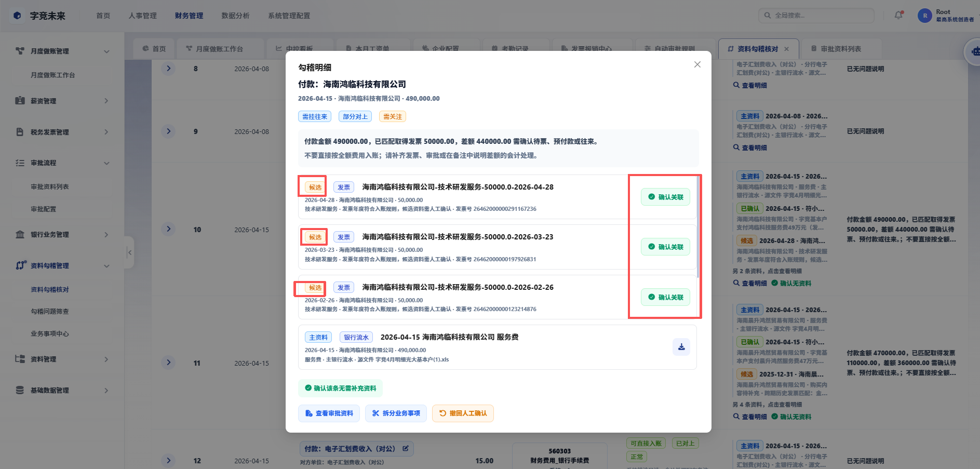Screen dimensions: 980x469
Task: Collapse the 审批流程 sidebar group
Action: pos(62,163)
